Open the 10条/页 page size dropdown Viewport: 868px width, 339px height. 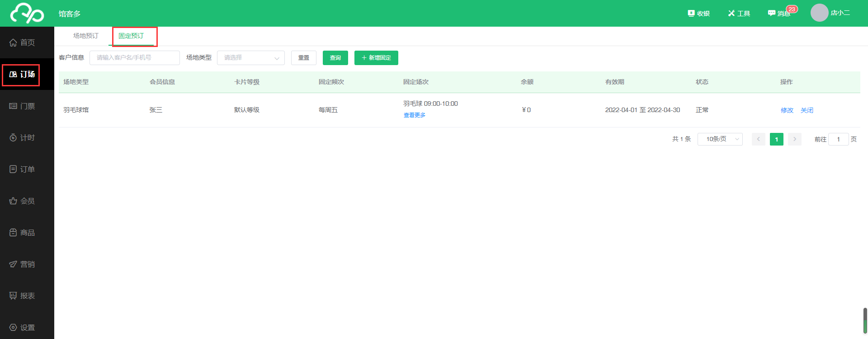(x=720, y=139)
